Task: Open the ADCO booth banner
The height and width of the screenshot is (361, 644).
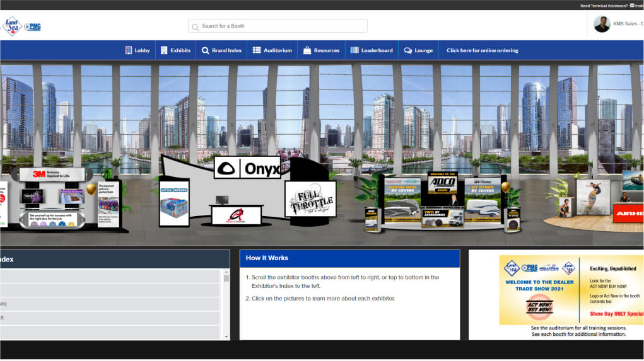Action: click(x=442, y=183)
